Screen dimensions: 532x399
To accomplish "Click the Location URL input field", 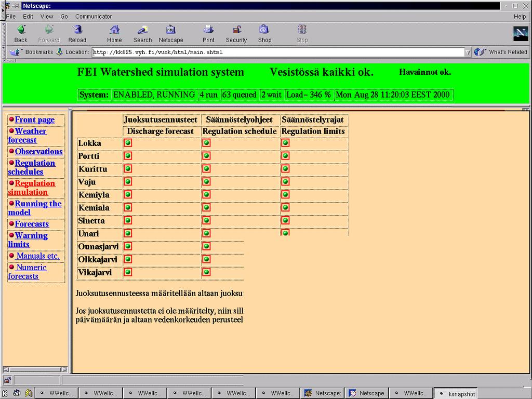I will point(278,52).
